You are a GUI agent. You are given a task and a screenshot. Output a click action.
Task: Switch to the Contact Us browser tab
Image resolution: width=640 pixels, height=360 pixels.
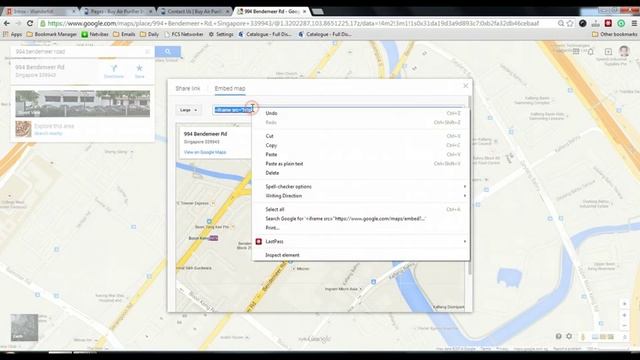coord(195,11)
